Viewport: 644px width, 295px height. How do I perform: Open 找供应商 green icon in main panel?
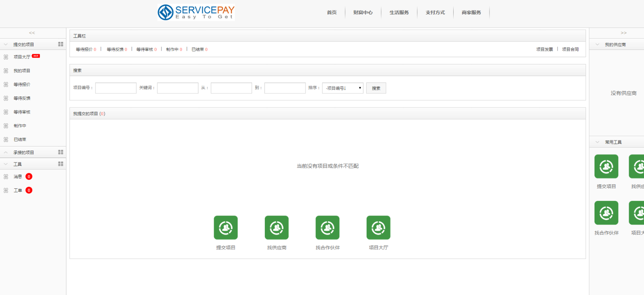click(x=277, y=228)
